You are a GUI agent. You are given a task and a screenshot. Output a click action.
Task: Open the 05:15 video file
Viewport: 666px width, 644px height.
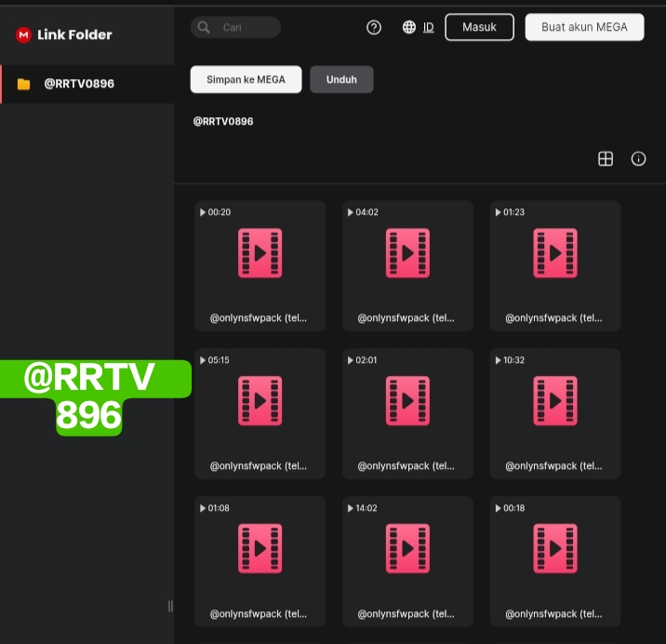(260, 413)
